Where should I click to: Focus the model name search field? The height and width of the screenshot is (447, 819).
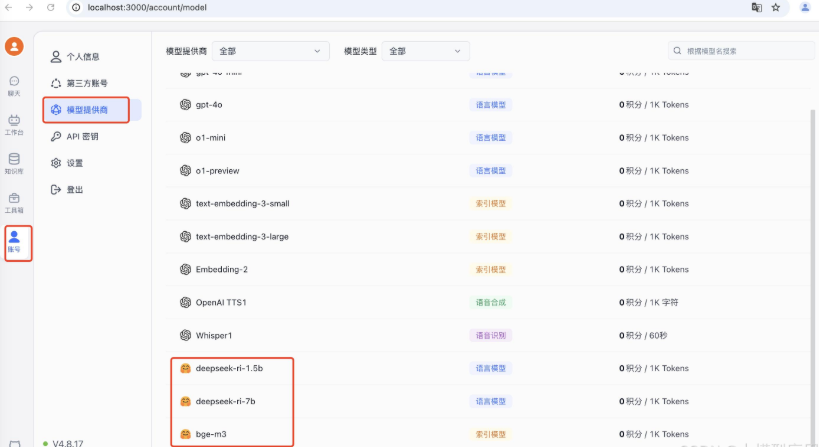[741, 51]
